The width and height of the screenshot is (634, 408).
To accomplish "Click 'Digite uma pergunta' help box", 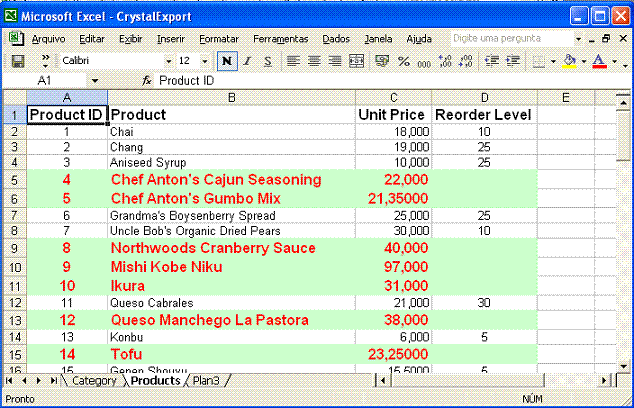I will coord(511,38).
